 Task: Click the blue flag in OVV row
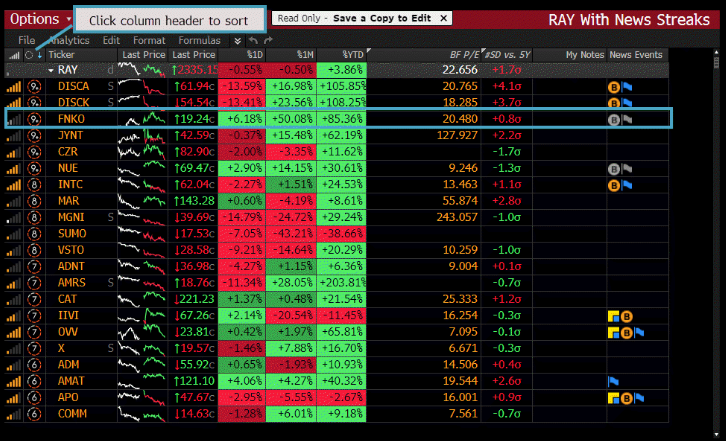click(639, 333)
